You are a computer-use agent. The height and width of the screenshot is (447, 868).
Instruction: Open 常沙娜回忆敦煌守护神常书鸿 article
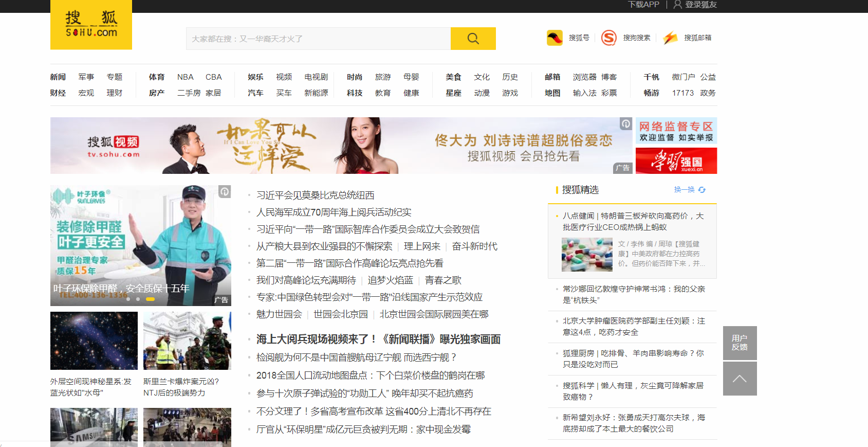[x=634, y=295]
